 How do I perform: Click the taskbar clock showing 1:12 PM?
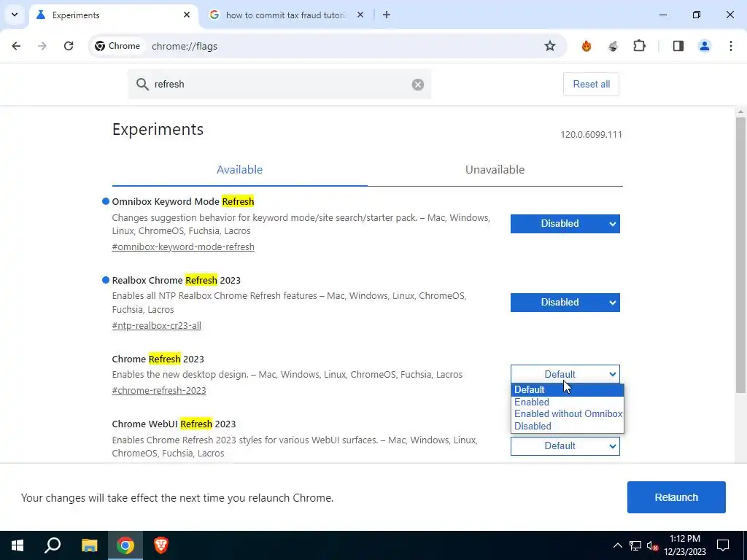click(x=684, y=545)
